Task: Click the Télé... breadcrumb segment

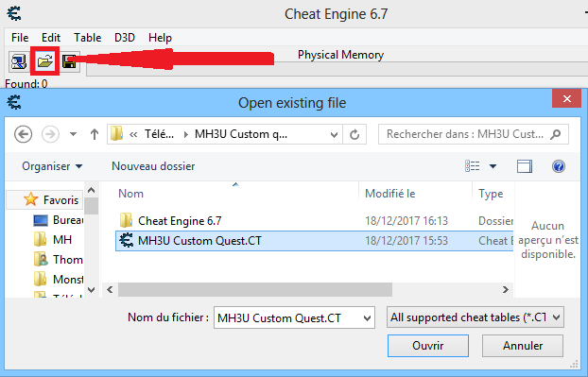Action: pyautogui.click(x=160, y=134)
